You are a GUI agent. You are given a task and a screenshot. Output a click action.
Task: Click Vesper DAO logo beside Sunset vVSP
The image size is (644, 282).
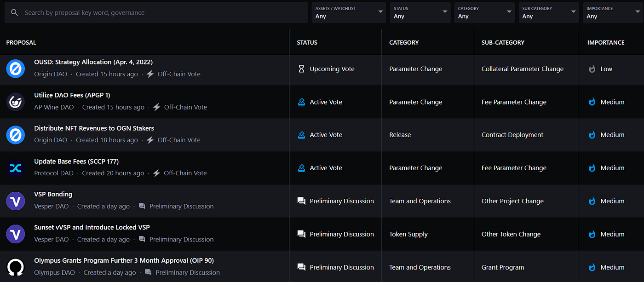click(16, 234)
